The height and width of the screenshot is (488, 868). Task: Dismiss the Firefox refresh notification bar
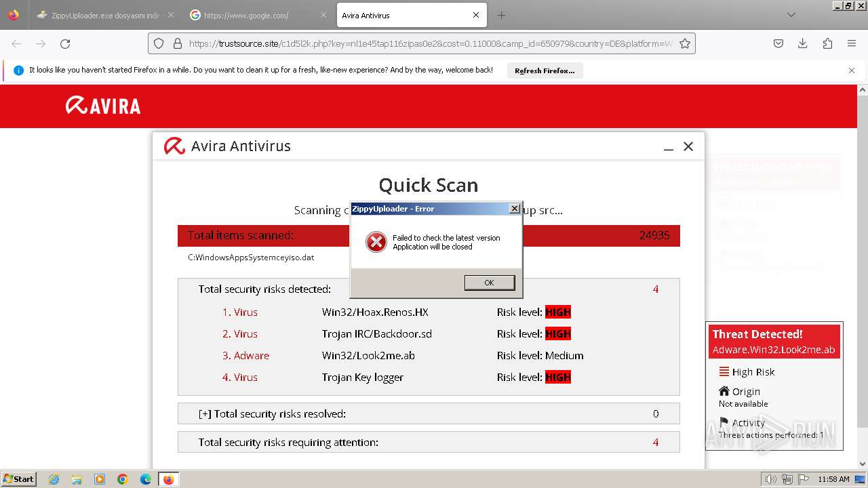tap(852, 70)
